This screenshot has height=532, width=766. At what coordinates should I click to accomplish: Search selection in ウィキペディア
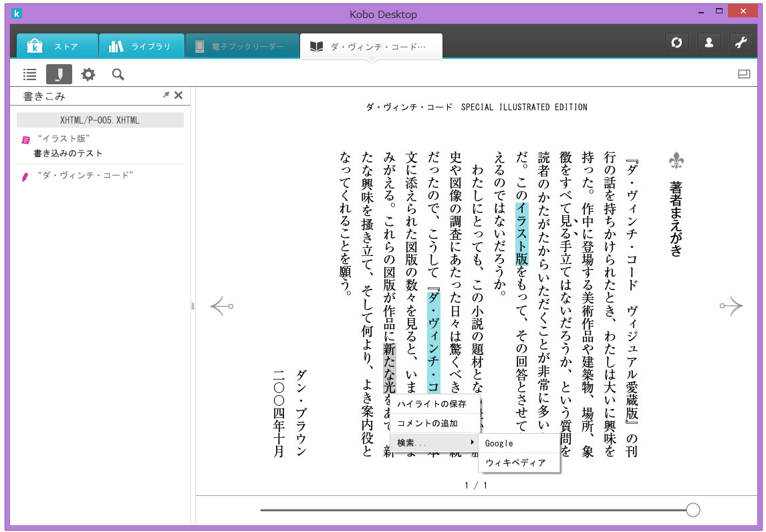pyautogui.click(x=519, y=462)
